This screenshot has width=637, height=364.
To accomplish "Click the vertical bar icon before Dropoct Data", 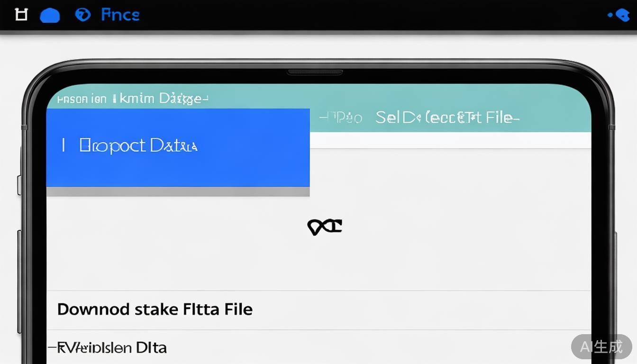I will 63,145.
